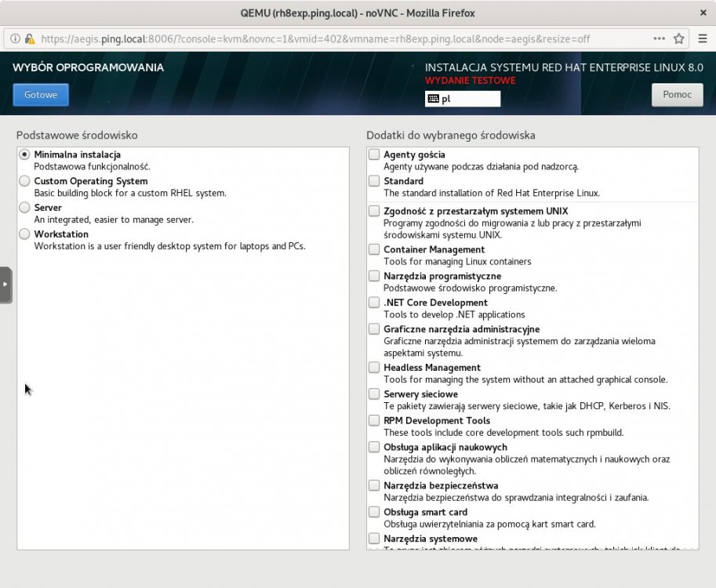Expand the noVNC side control panel handle

(5, 285)
